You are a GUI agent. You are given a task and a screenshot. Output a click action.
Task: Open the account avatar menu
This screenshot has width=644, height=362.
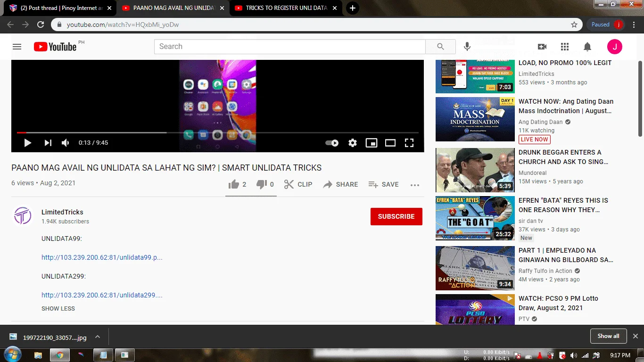coord(615,47)
